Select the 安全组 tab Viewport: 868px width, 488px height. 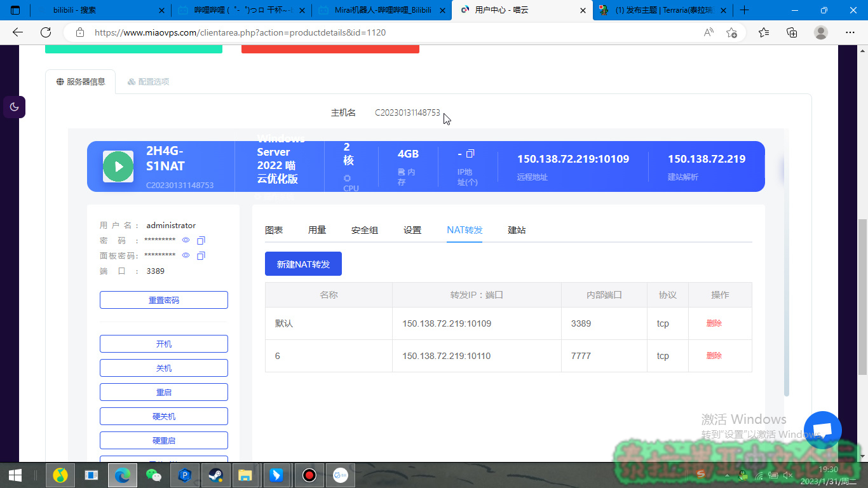365,230
